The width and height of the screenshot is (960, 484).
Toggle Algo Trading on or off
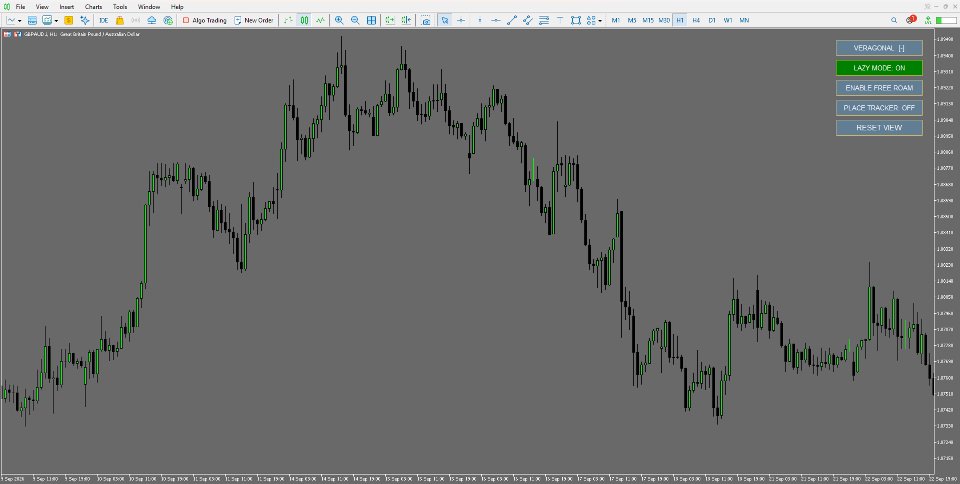(x=204, y=20)
